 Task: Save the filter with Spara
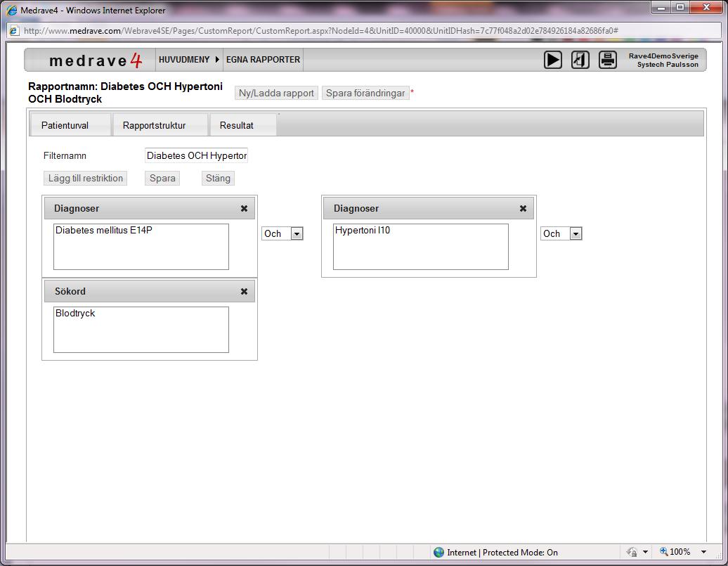pyautogui.click(x=162, y=178)
